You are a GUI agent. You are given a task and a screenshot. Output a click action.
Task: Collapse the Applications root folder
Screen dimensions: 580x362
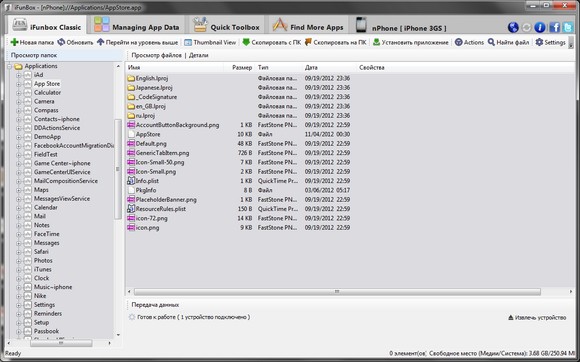tap(10, 67)
